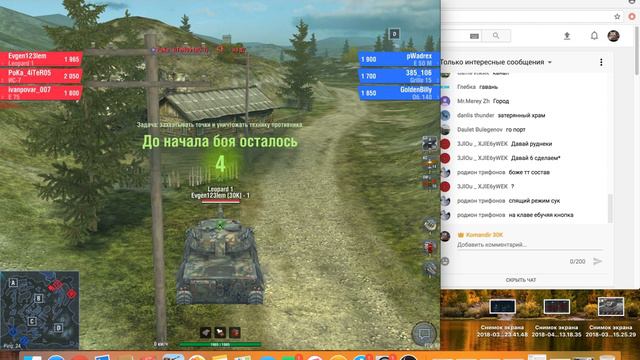The image size is (640, 360).
Task: Activate the top round consumable icon
Action: [x=430, y=225]
